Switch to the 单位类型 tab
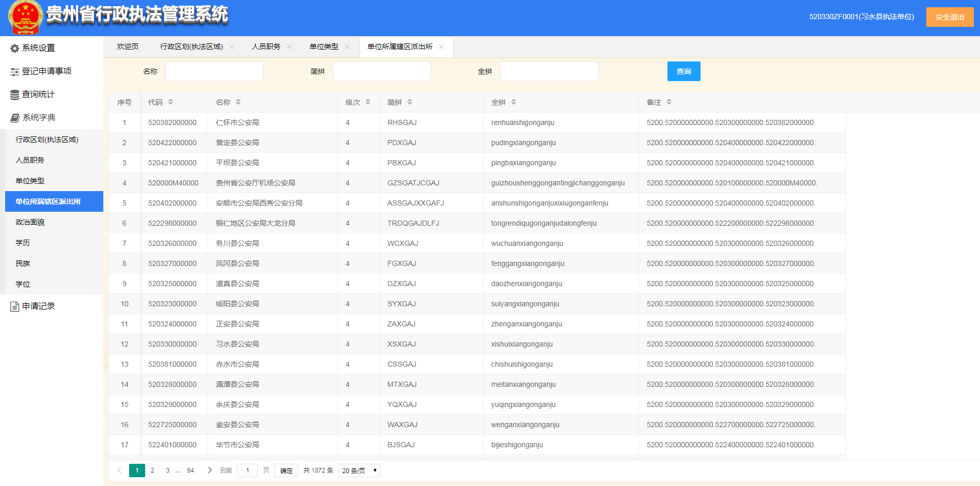Screen dimensions: 980x486 click(324, 47)
